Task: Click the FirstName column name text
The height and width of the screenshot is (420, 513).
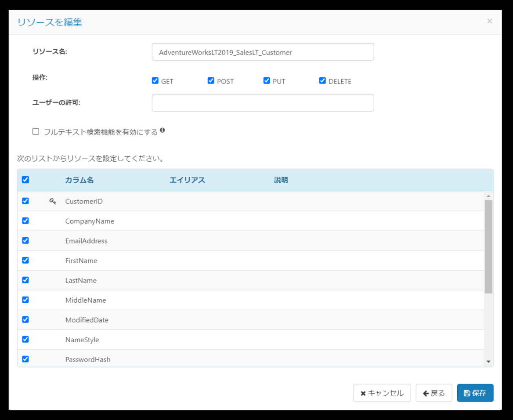Action: [81, 261]
